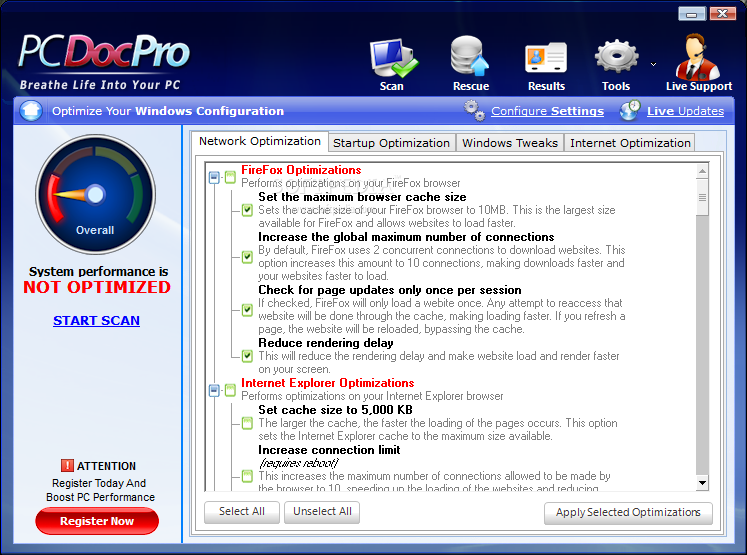The height and width of the screenshot is (555, 747).
Task: Open the Results card icon
Action: click(546, 58)
